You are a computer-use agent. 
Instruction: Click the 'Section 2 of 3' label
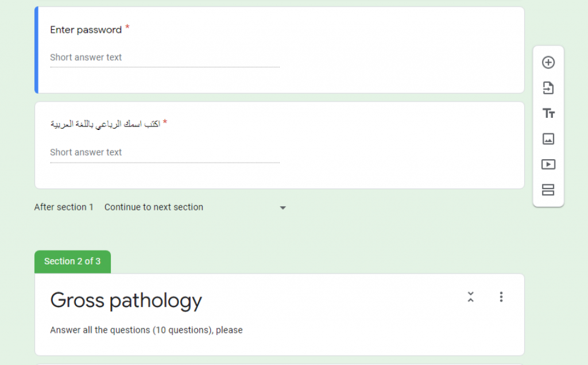pos(72,262)
